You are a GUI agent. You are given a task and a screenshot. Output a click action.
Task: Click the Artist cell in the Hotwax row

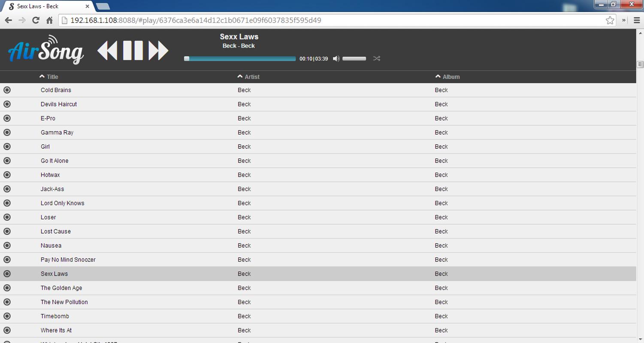click(x=244, y=175)
